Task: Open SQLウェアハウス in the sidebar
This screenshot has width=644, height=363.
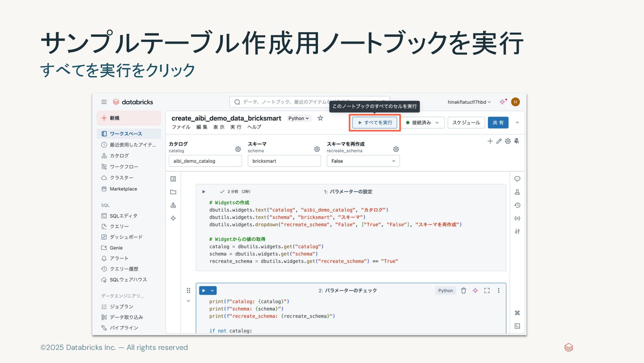Action: pos(129,280)
